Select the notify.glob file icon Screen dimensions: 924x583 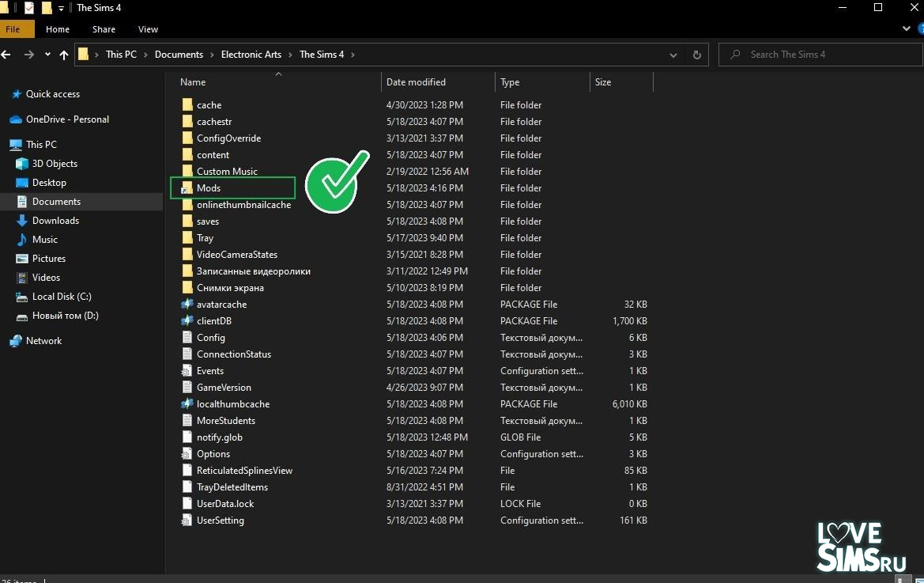tap(187, 437)
